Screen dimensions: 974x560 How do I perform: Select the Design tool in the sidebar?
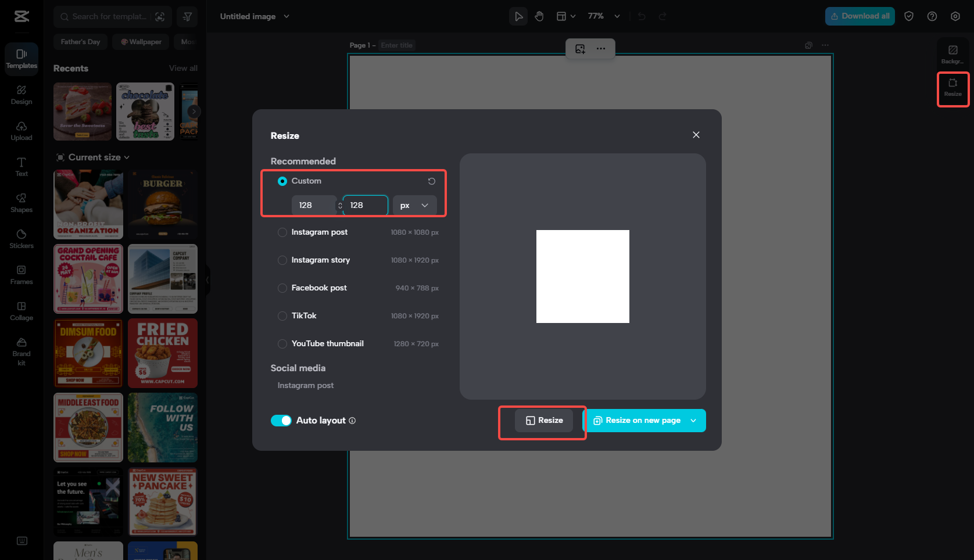tap(22, 95)
